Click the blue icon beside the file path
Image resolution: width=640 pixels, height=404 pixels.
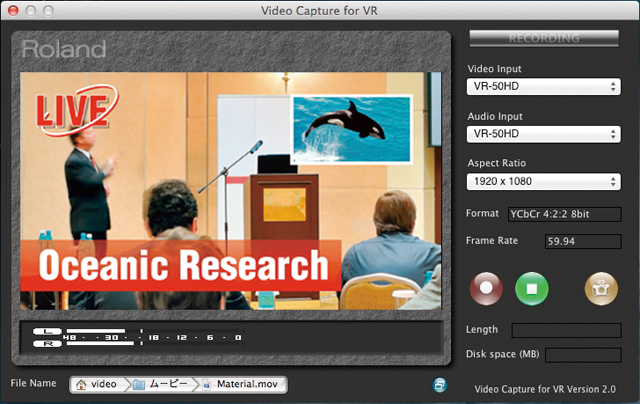pyautogui.click(x=439, y=384)
